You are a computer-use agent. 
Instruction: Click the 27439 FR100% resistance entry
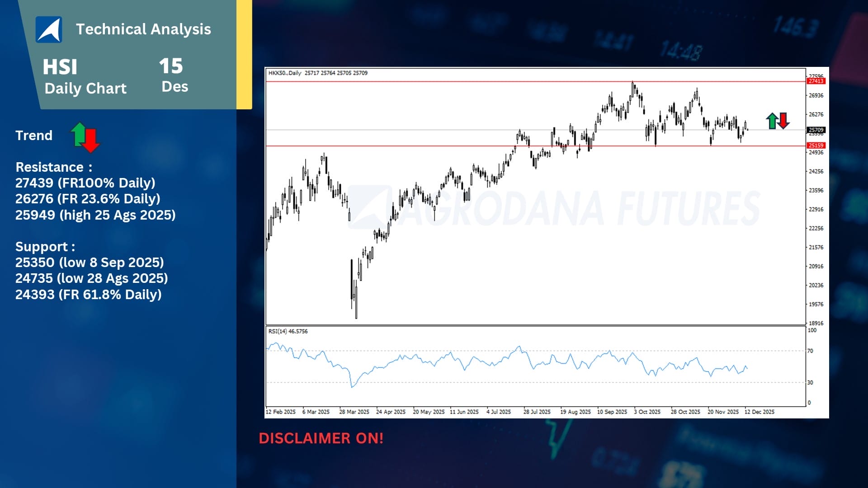[85, 183]
